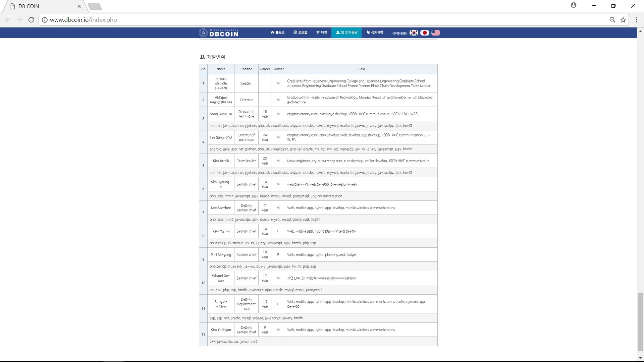Select the Japanese flag language icon
This screenshot has width=644, height=362.
click(x=425, y=33)
